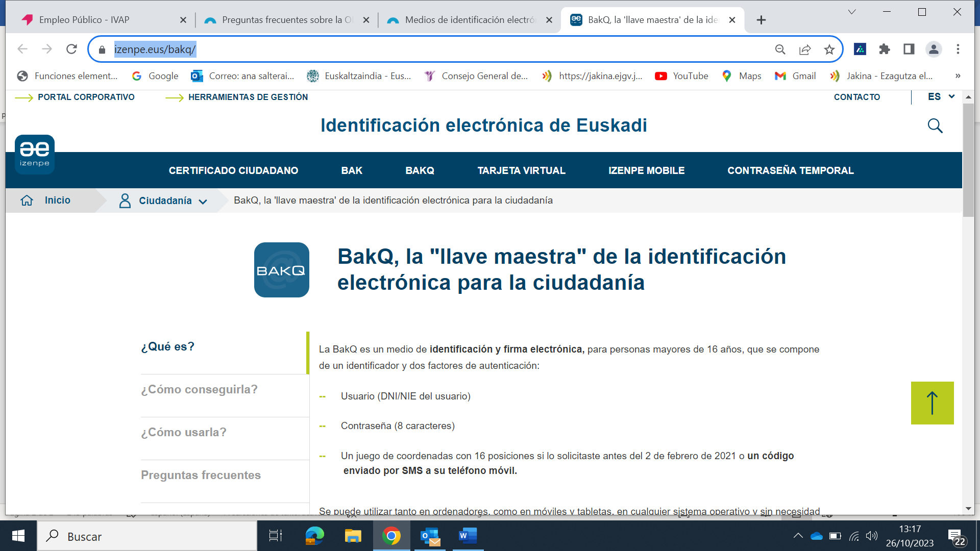The image size is (980, 551).
Task: Switch to the Empleo Público - IVAP tab
Action: [84, 20]
